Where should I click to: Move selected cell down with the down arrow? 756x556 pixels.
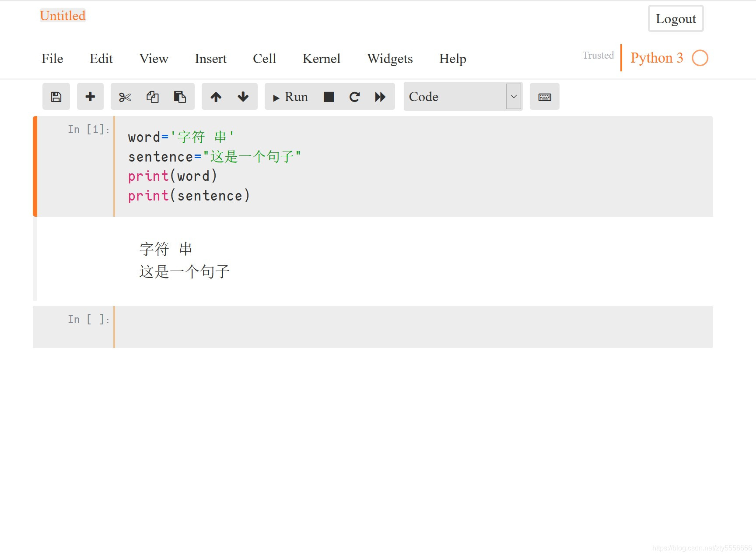pyautogui.click(x=243, y=97)
